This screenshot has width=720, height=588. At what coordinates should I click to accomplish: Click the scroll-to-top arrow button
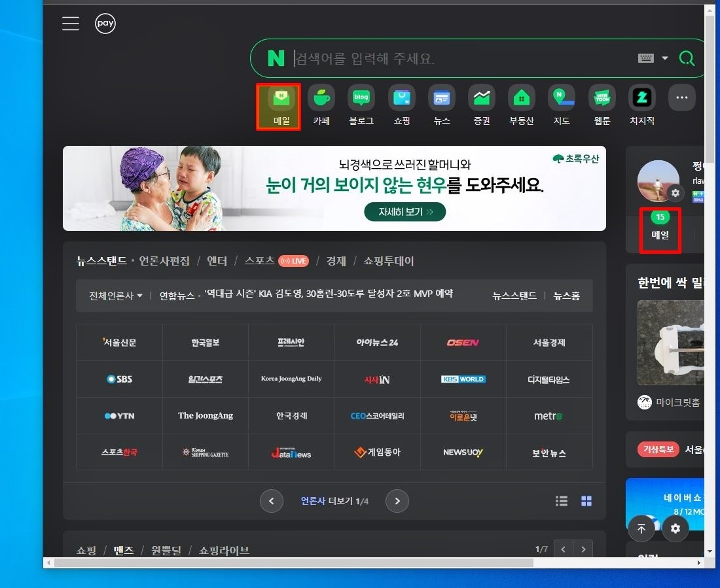[x=641, y=528]
